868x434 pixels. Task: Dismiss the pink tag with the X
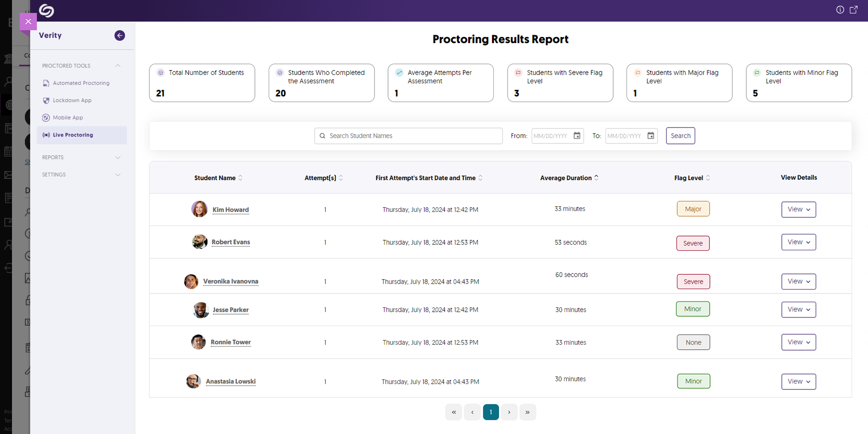click(28, 22)
